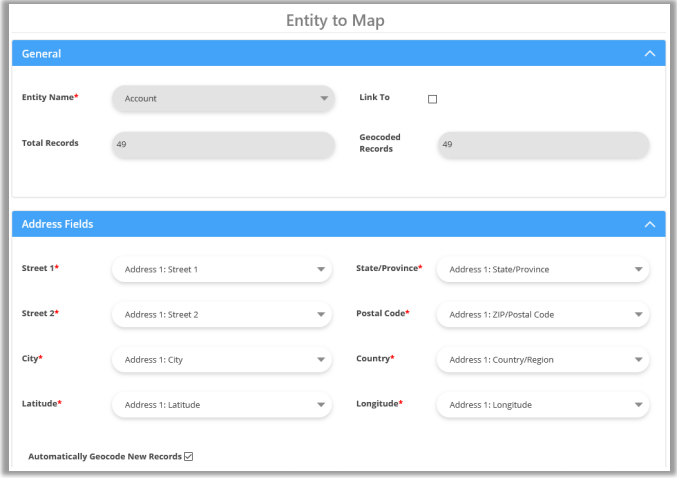Image resolution: width=677 pixels, height=478 pixels.
Task: Collapse the Address Fields section chevron
Action: pos(649,225)
